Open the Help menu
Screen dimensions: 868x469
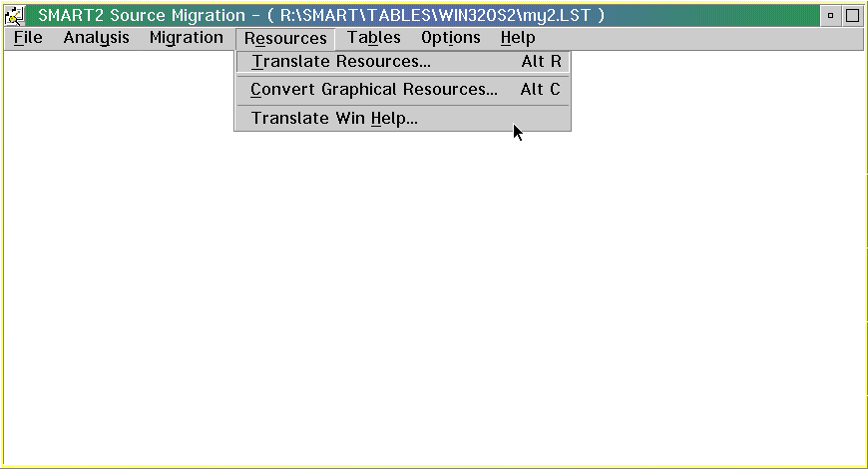point(518,38)
